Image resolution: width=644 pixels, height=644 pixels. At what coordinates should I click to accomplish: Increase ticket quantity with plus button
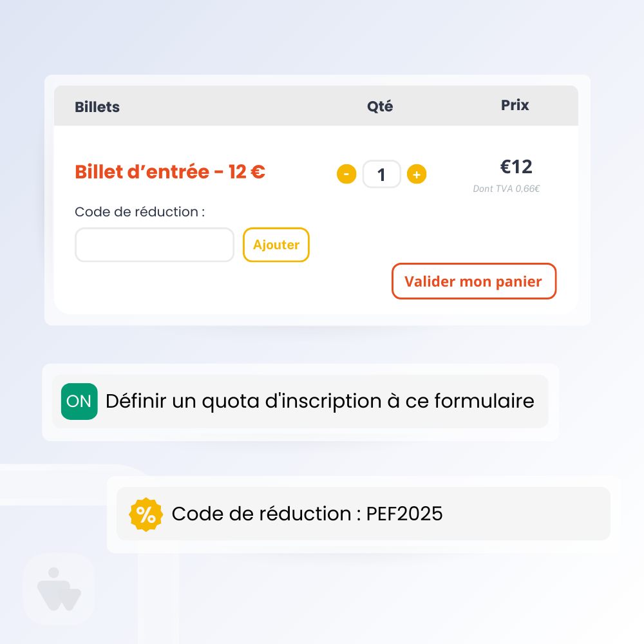click(x=417, y=174)
